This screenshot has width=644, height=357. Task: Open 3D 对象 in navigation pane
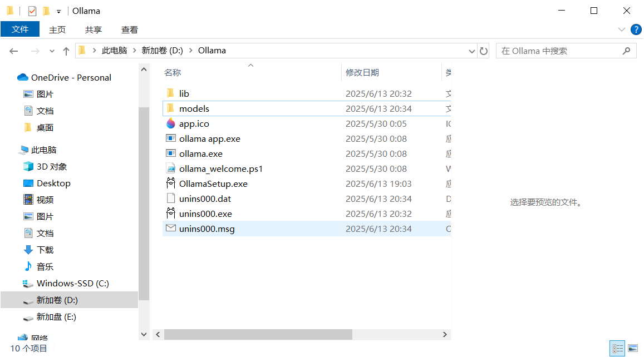[x=51, y=167]
